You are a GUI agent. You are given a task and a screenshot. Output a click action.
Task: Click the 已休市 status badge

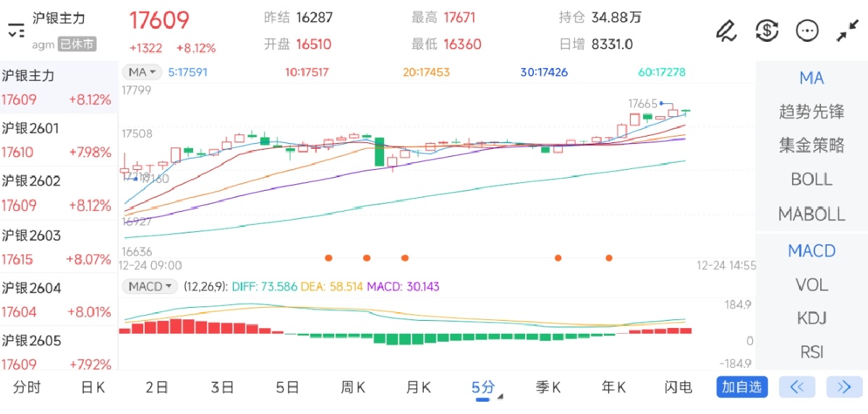point(76,44)
